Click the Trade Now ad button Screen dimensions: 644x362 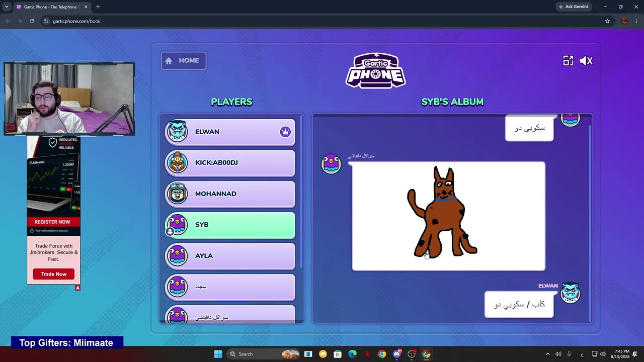54,274
